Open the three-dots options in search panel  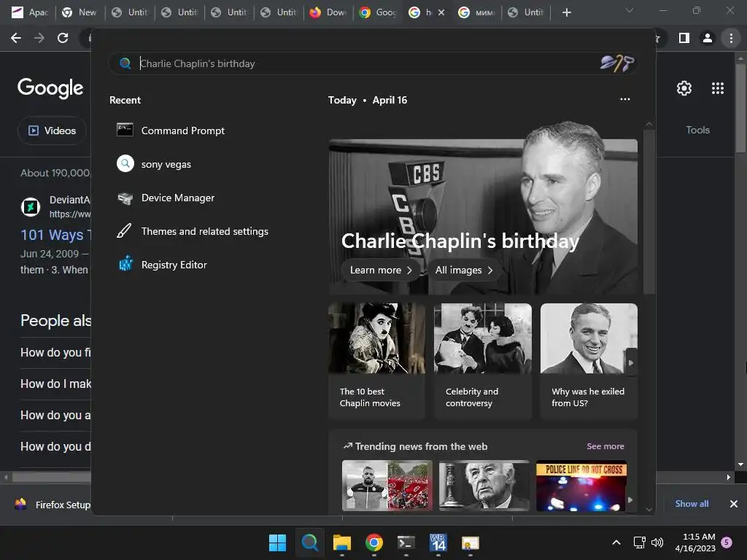[625, 99]
